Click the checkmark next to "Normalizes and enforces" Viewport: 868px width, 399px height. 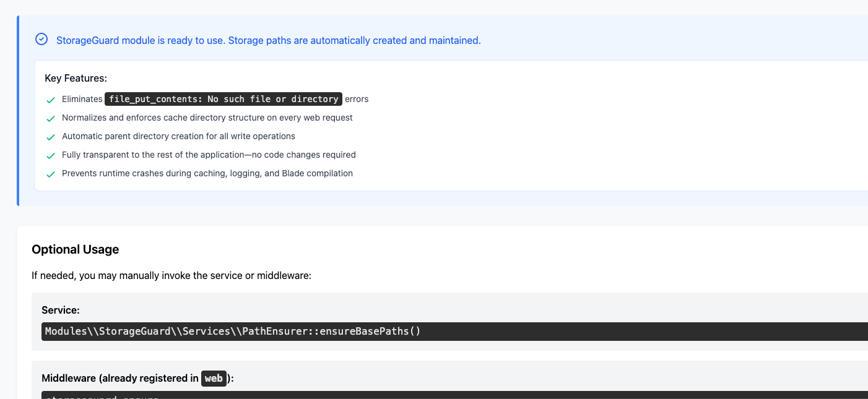(51, 118)
